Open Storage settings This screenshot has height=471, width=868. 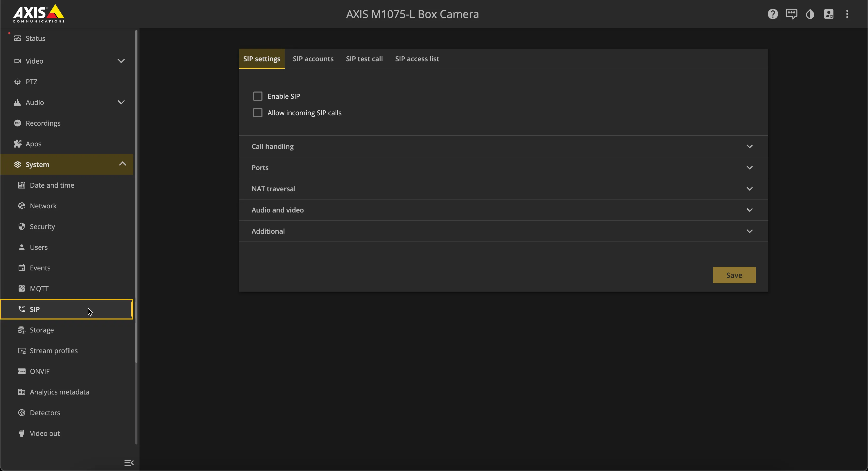tap(67, 330)
